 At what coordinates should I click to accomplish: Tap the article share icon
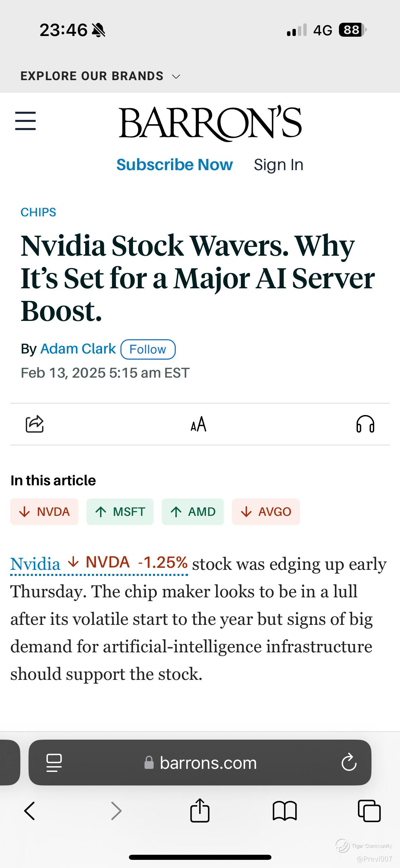(x=35, y=424)
